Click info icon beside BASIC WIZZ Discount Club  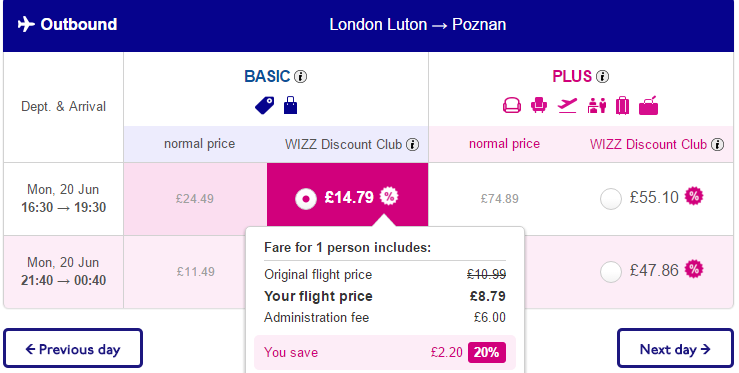point(412,144)
